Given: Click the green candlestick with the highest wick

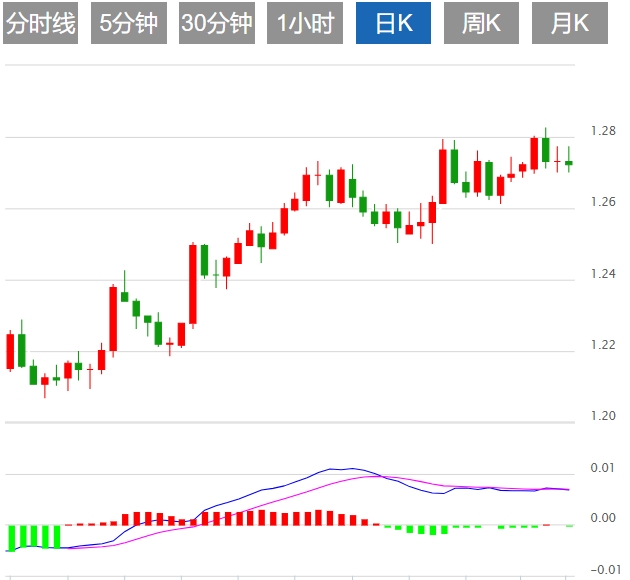Looking at the screenshot, I should (x=546, y=148).
